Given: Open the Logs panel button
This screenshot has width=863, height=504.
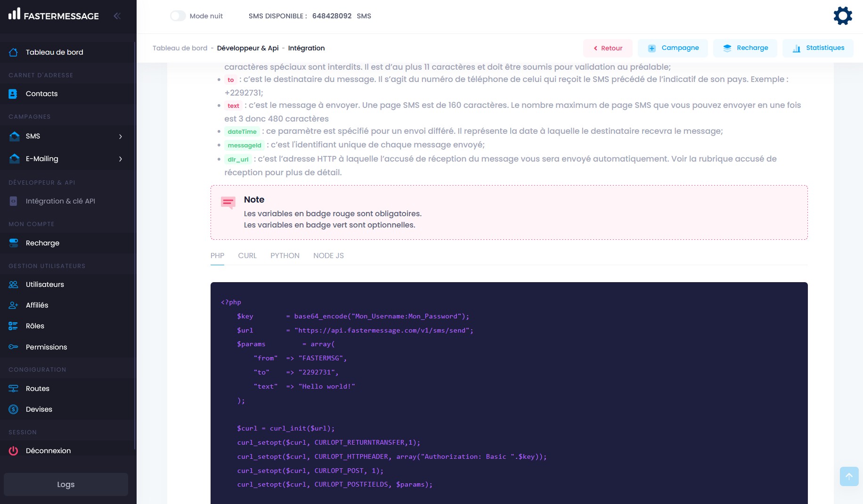Looking at the screenshot, I should tap(66, 484).
